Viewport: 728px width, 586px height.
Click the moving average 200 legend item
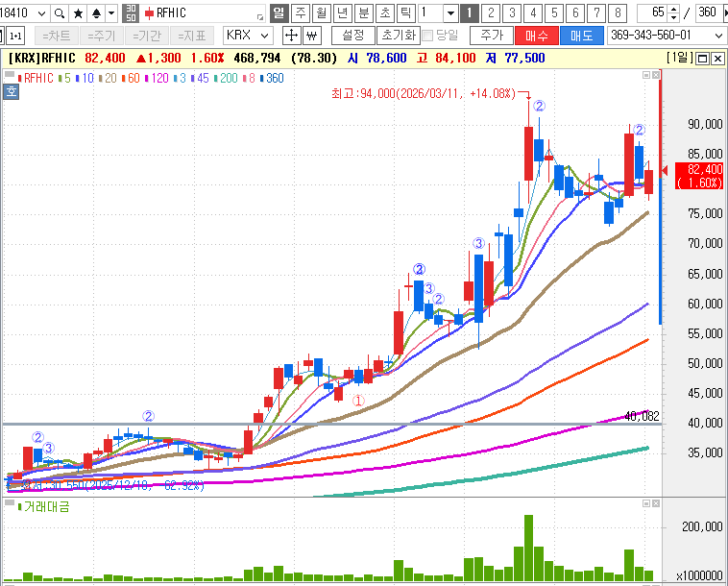click(x=226, y=79)
